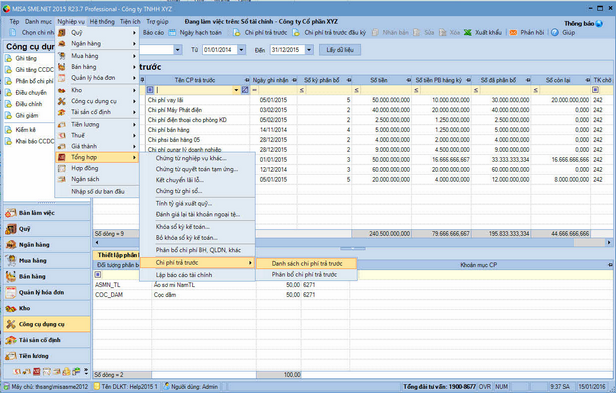Open the Đến date 31/12/2015 dropdown
The width and height of the screenshot is (616, 393).
(309, 50)
